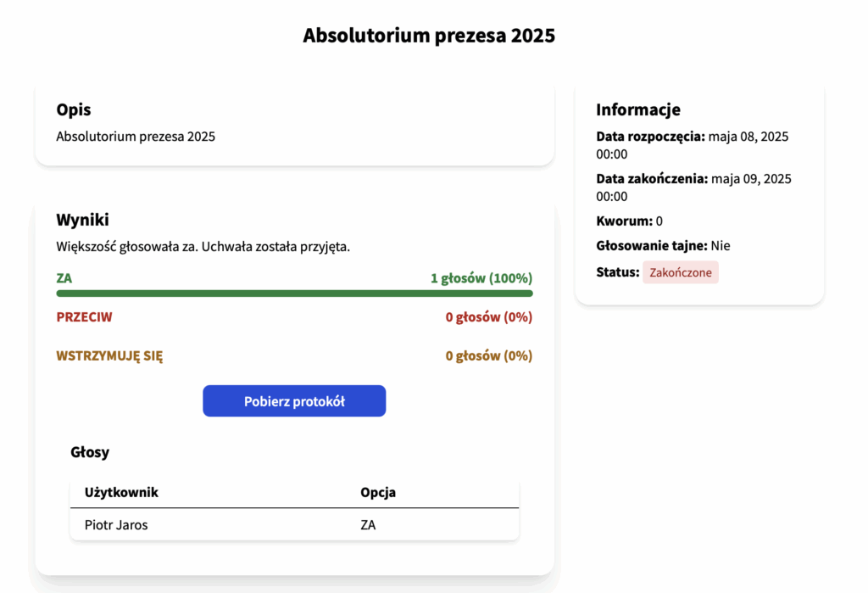
Task: Select the Piotr Jaros table row
Action: [294, 524]
